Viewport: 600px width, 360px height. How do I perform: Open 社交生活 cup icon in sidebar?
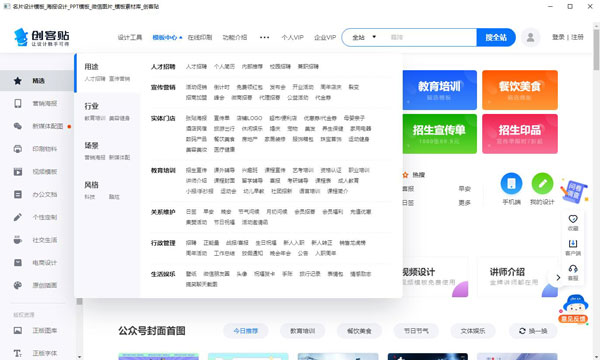18,240
